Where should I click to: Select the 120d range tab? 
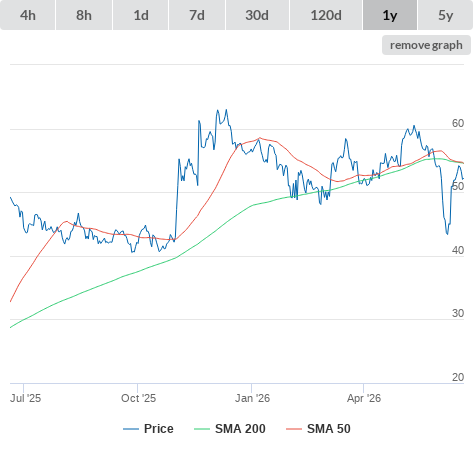326,15
